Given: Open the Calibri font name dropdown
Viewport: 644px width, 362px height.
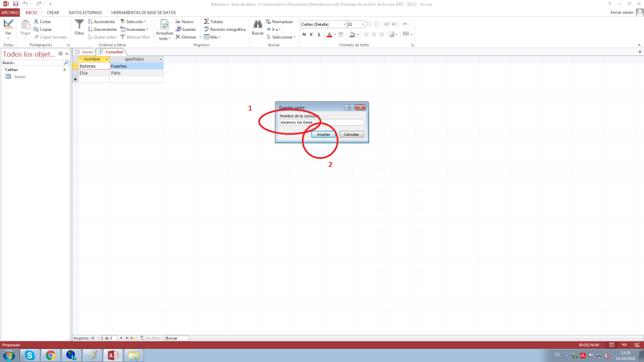Looking at the screenshot, I should click(343, 24).
